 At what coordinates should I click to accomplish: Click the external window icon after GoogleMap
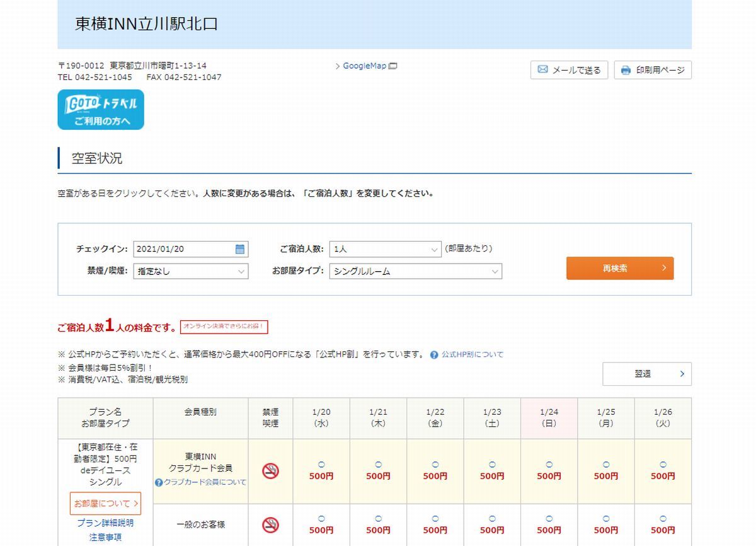coord(393,66)
